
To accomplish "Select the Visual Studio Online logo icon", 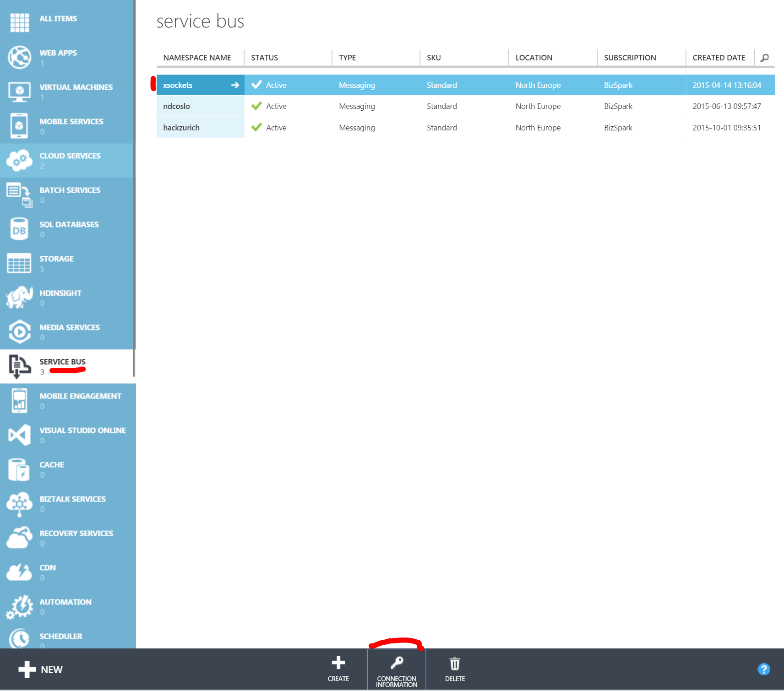I will (x=19, y=435).
